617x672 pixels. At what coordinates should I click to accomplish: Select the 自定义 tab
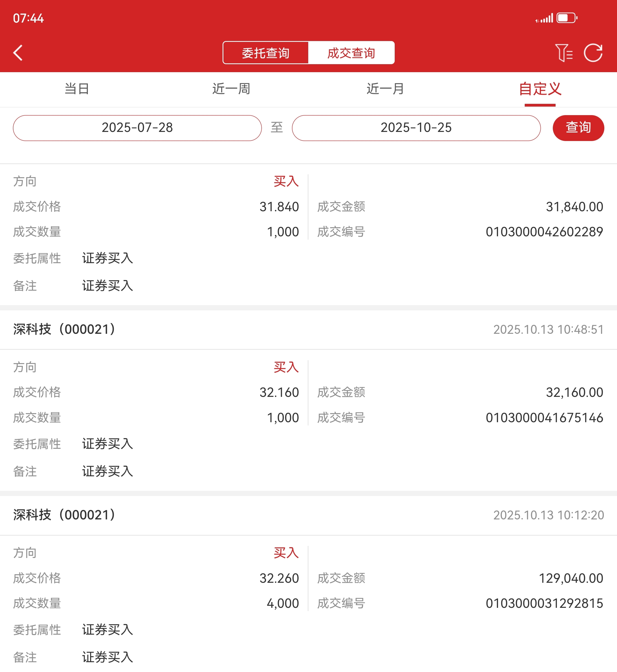540,89
